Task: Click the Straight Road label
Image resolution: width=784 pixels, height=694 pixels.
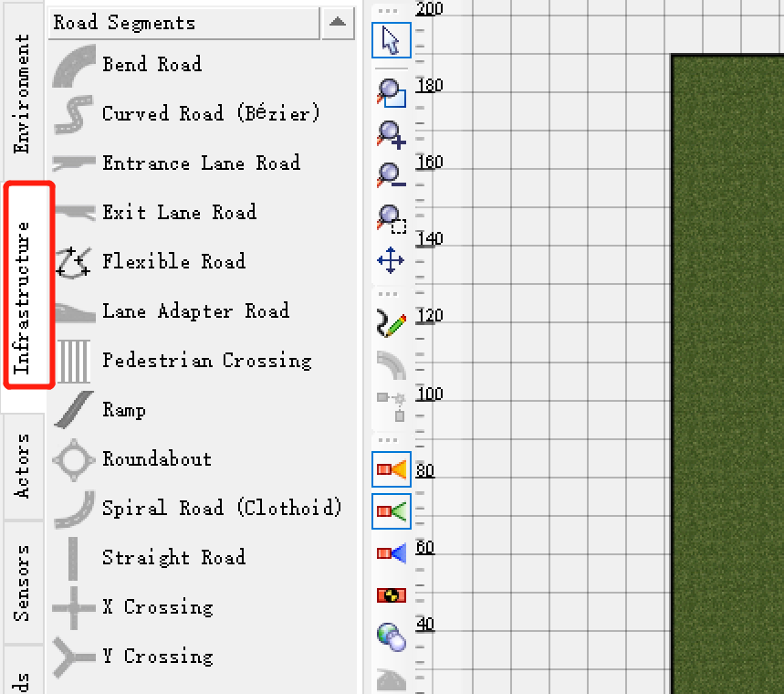Action: pos(174,557)
